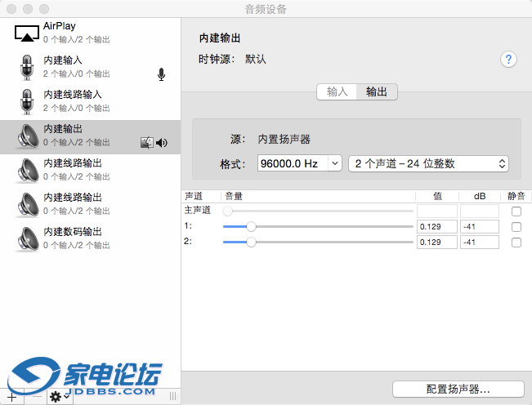Click the 声道 column header
The height and width of the screenshot is (405, 532).
click(194, 196)
